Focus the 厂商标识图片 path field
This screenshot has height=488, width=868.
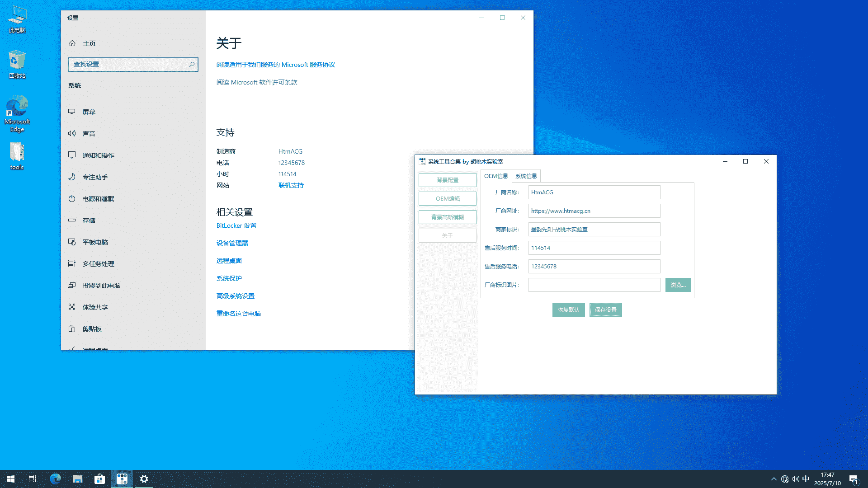594,285
